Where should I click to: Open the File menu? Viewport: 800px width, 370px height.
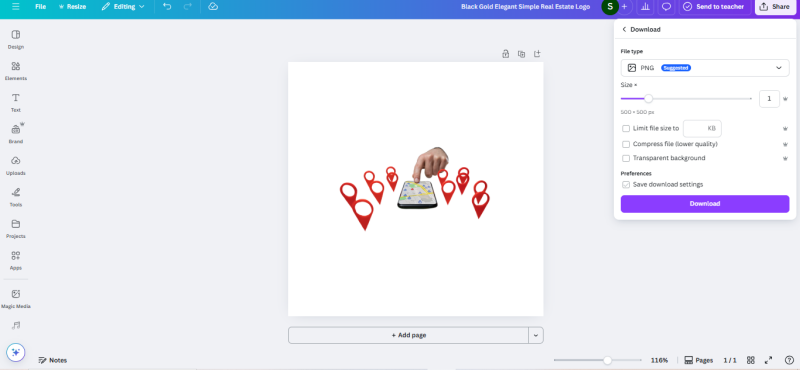40,7
